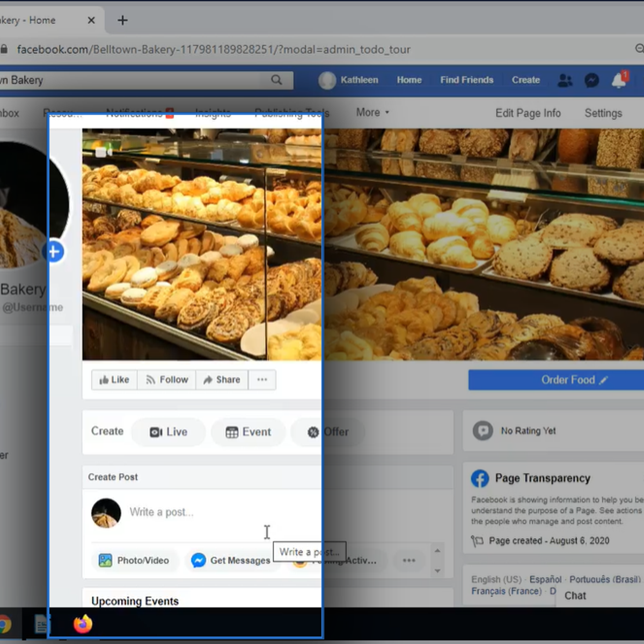644x644 pixels.
Task: Click the Facebook search magnifier icon
Action: (276, 80)
